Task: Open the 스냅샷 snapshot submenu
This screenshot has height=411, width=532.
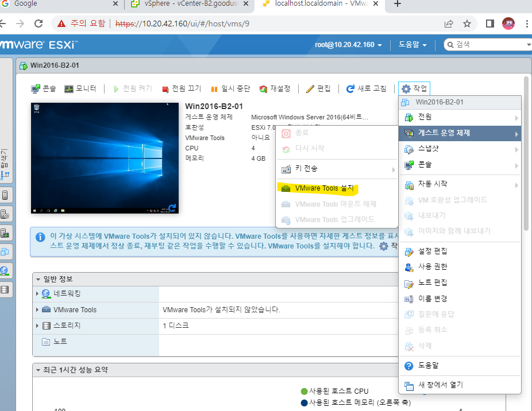Action: tap(460, 149)
